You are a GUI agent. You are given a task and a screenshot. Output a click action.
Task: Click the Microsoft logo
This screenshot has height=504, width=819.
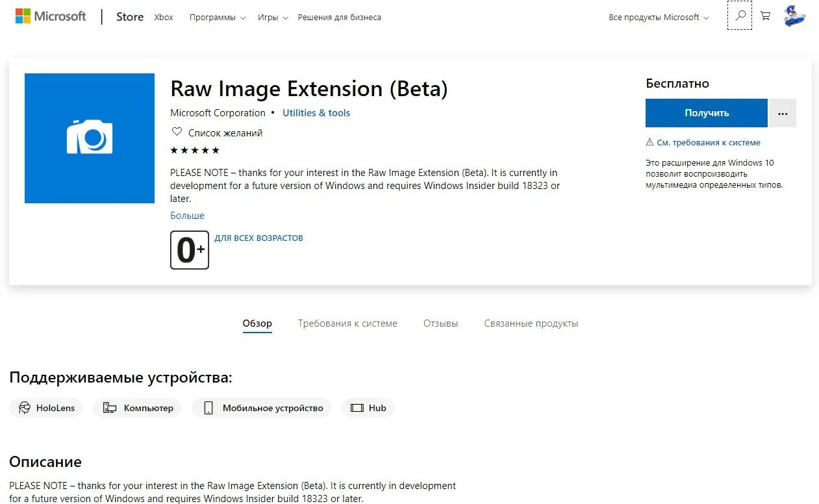pyautogui.click(x=51, y=16)
